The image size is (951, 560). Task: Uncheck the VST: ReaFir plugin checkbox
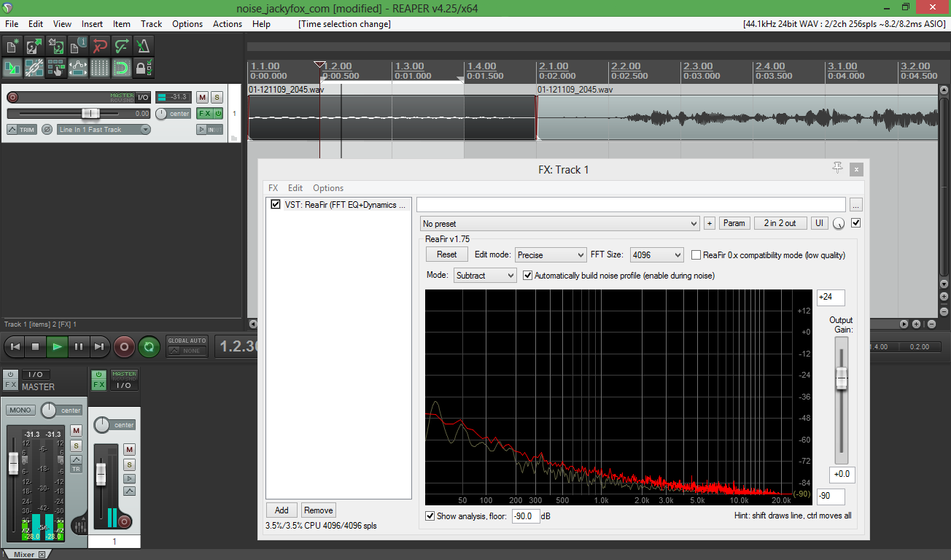tap(276, 205)
